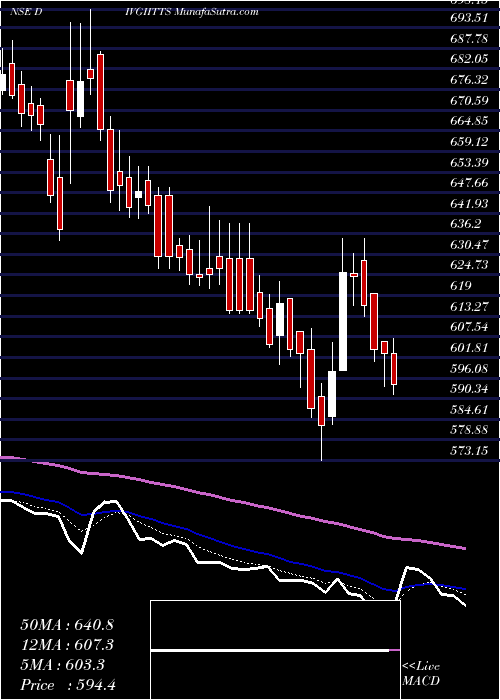Viewport: 500px width, 700px height.
Task: Click the <<Live MACD label
Action: point(421,674)
